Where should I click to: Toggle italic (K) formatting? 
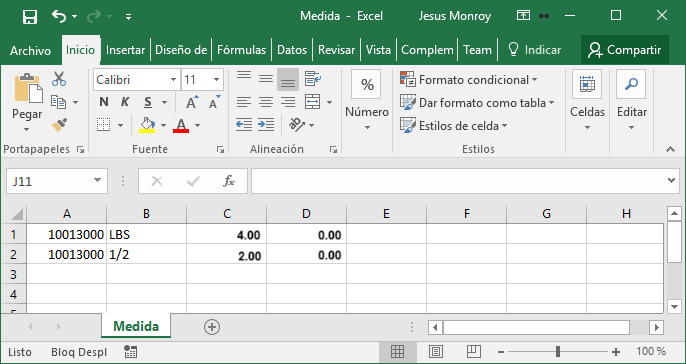click(x=125, y=102)
